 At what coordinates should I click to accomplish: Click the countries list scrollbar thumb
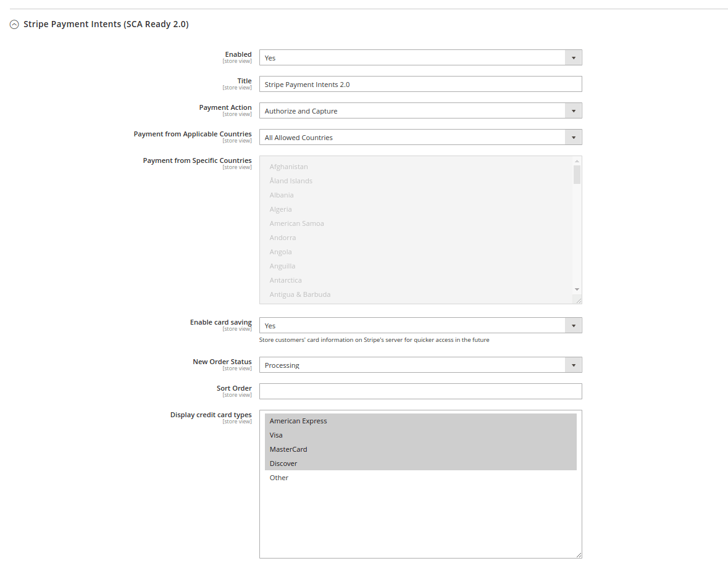click(x=577, y=174)
